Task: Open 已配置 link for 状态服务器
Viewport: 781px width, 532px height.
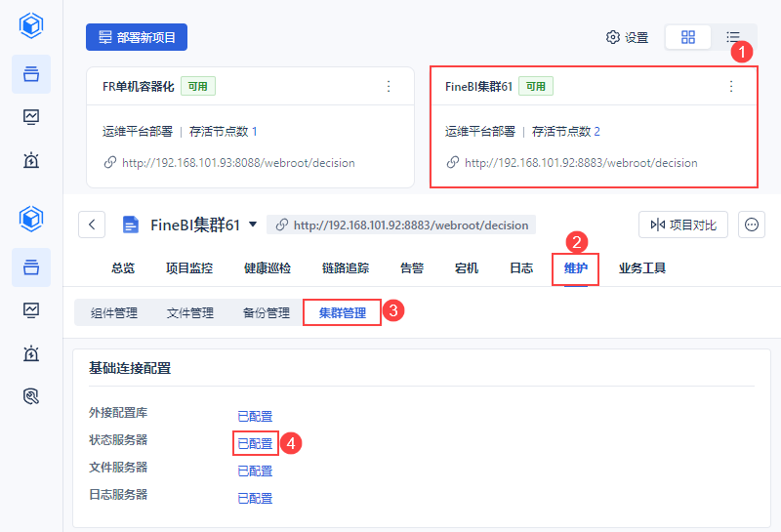Action: tap(255, 443)
